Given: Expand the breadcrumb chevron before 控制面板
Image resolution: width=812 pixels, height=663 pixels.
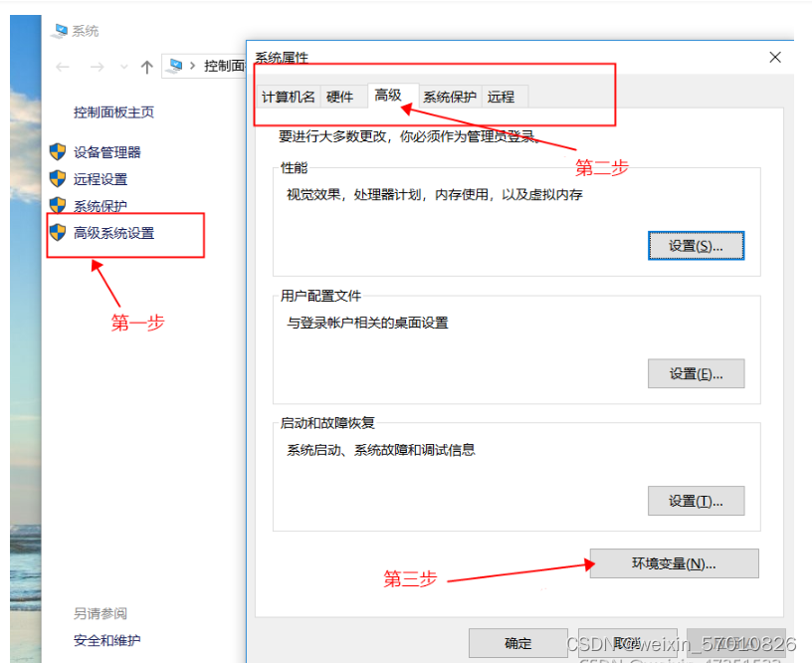Looking at the screenshot, I should [193, 66].
